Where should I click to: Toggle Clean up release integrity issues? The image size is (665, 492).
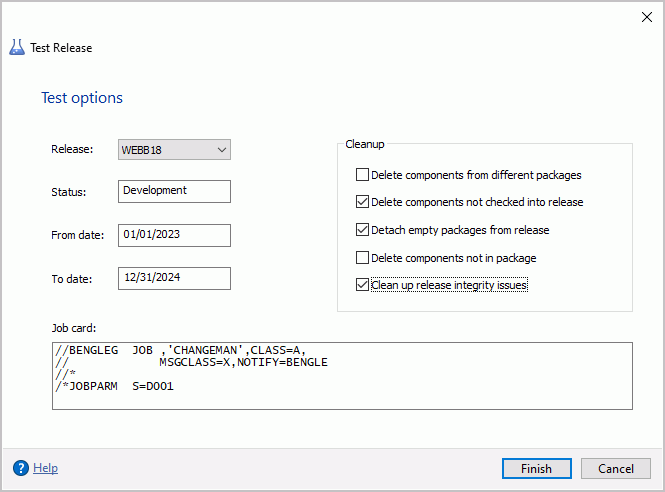pyautogui.click(x=362, y=285)
